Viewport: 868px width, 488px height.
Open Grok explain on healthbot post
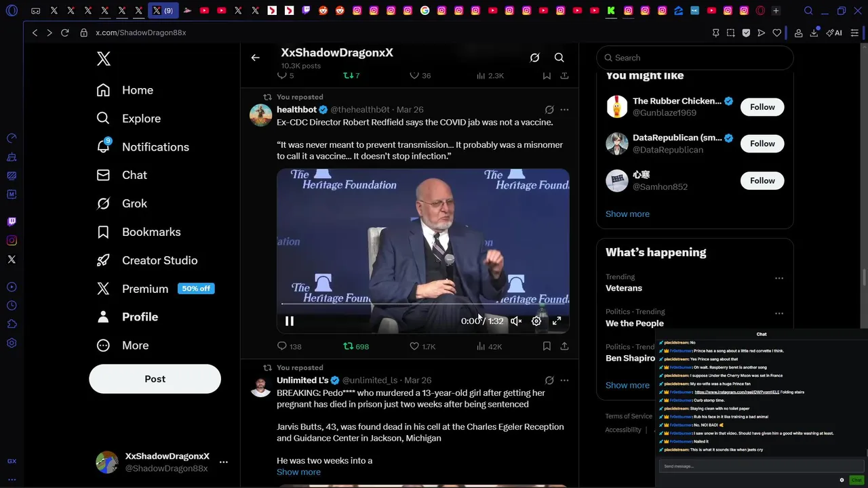[549, 110]
